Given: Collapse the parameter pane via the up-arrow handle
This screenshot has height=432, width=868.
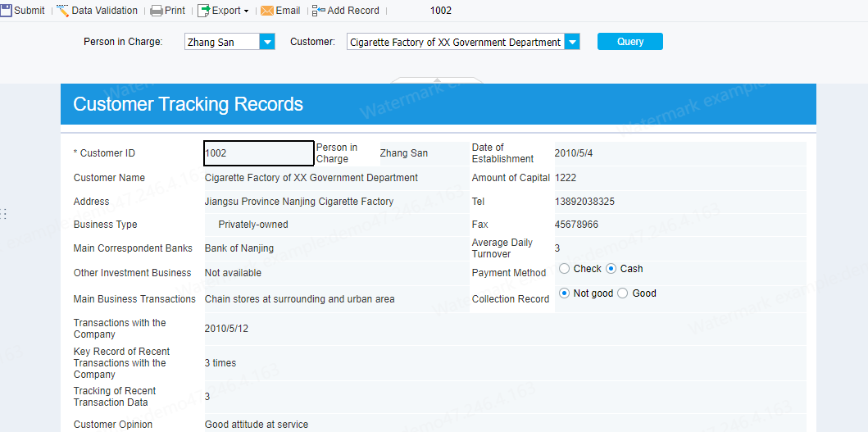Looking at the screenshot, I should pos(437,80).
